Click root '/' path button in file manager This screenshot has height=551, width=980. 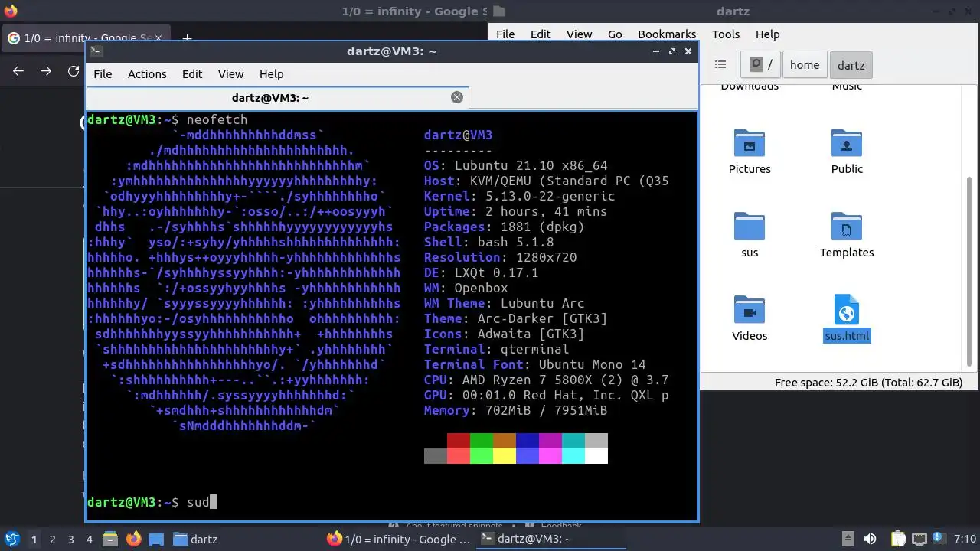760,65
